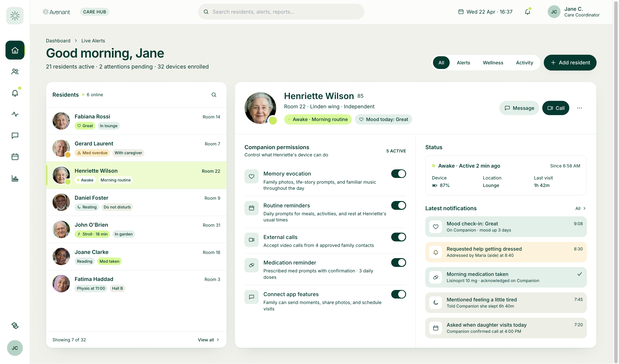
Task: Open View all residents link
Action: [208, 340]
